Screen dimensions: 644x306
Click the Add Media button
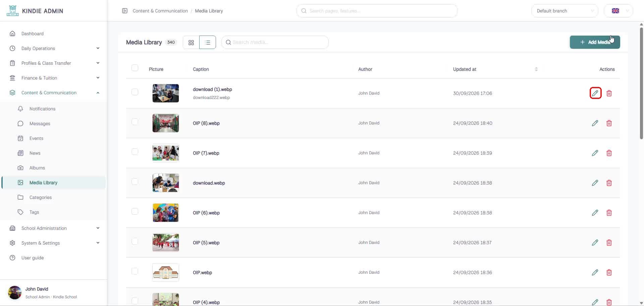[595, 42]
